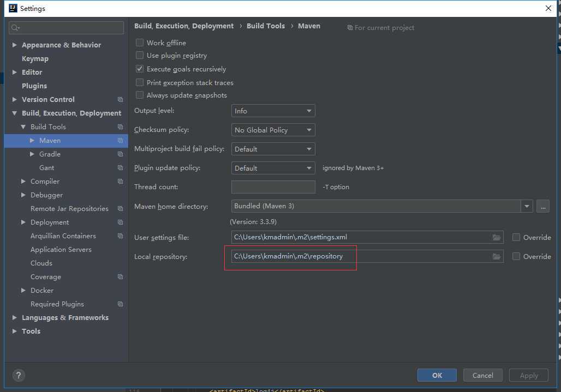
Task: Click the per-project icon next to Gradle
Action: 120,154
